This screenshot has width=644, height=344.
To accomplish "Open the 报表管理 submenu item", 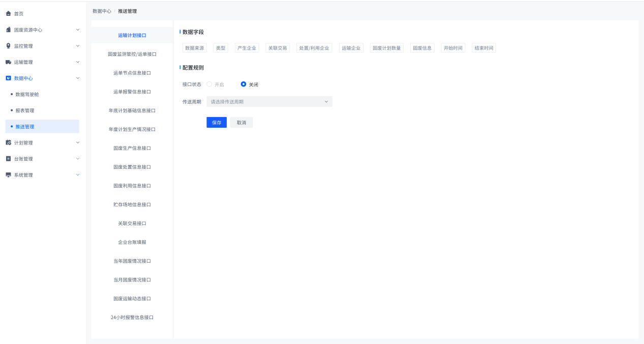I will (x=25, y=110).
